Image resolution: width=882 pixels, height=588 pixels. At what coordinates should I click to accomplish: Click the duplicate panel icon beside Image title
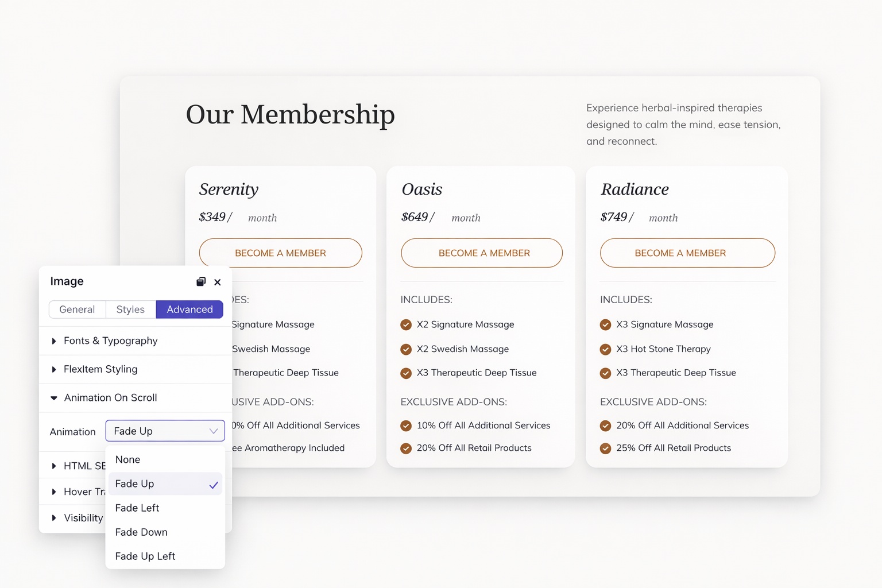click(x=201, y=281)
